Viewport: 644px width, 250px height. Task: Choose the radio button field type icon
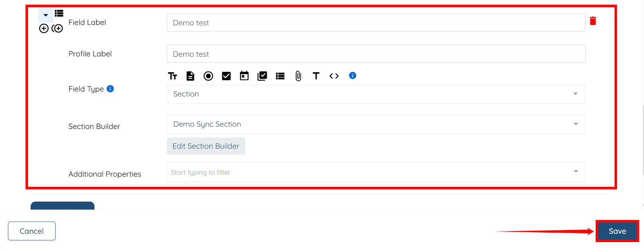tap(208, 76)
